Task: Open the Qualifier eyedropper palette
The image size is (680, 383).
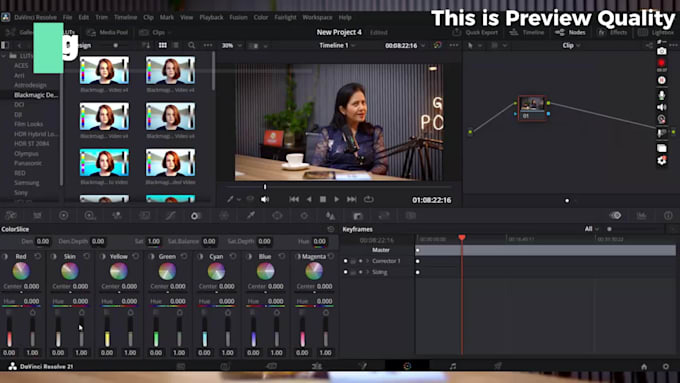Action: click(251, 216)
